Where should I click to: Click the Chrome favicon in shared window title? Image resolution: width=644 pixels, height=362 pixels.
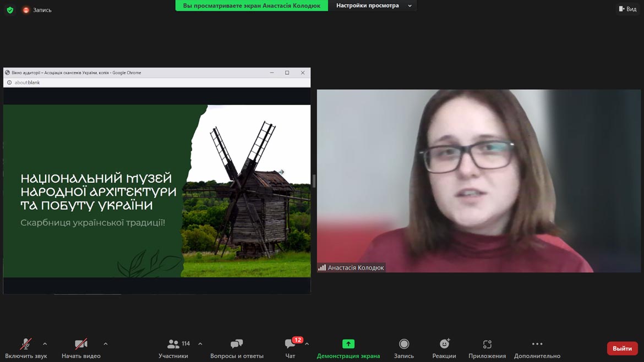point(7,73)
